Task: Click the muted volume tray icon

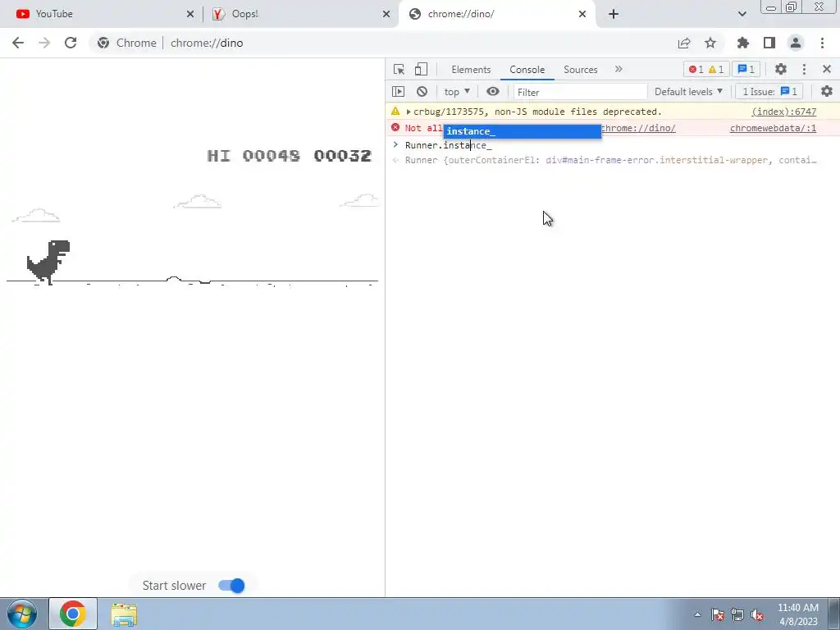Action: click(x=757, y=614)
